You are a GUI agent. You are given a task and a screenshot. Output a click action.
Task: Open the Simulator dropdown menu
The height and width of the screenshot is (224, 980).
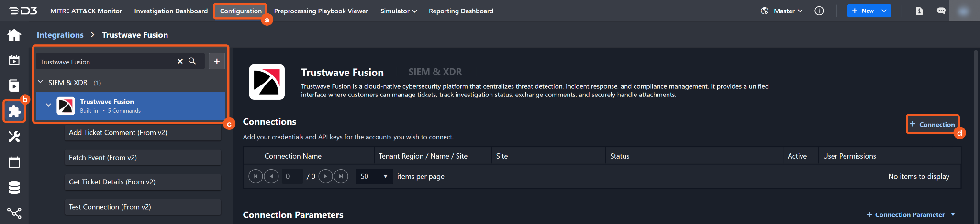tap(398, 11)
